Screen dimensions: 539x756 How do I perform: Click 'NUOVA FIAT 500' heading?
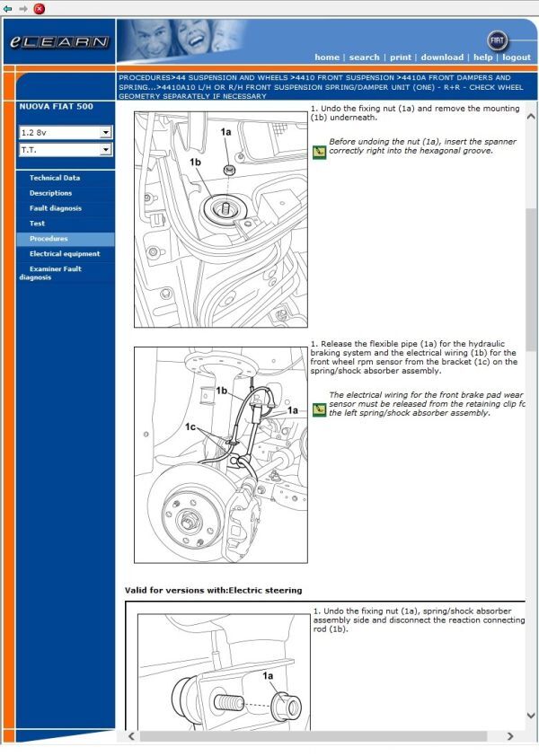point(56,107)
